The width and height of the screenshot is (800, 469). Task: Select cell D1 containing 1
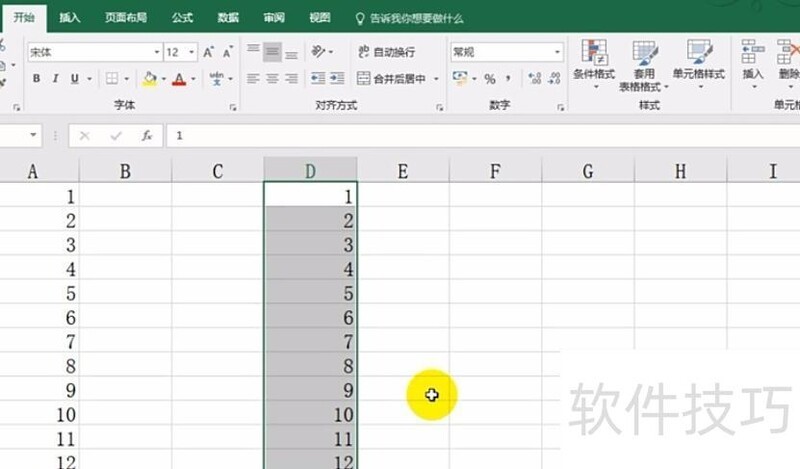(x=310, y=195)
